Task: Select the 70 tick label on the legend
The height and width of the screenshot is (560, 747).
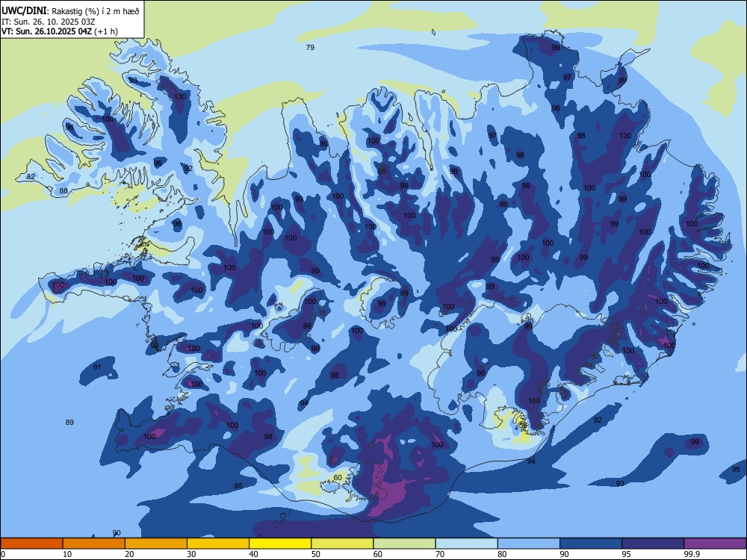Action: click(440, 554)
